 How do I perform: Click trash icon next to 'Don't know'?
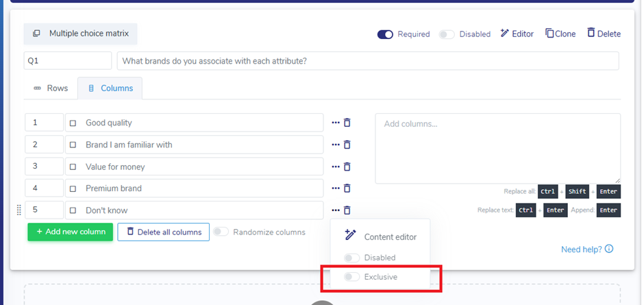(347, 210)
